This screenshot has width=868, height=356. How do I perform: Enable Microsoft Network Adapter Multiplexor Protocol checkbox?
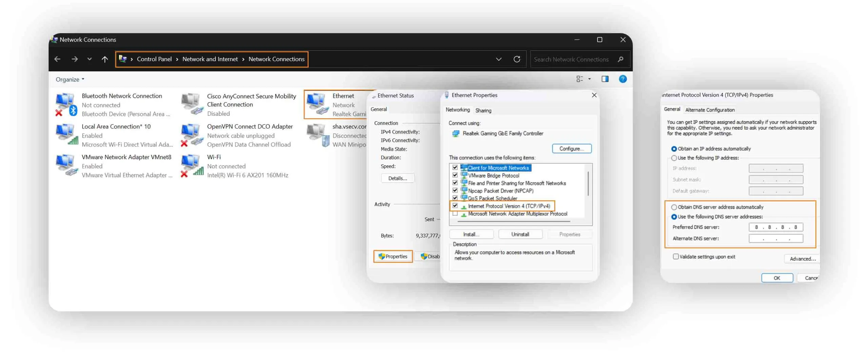[455, 214]
